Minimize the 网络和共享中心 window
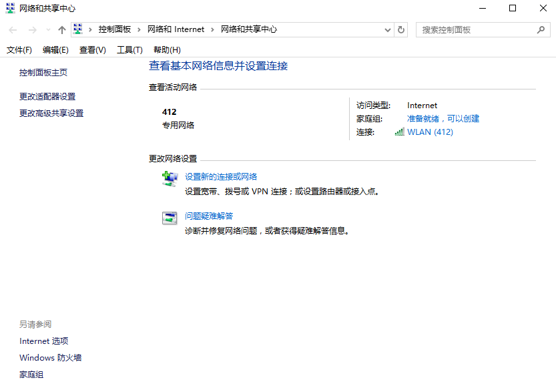 pos(483,8)
